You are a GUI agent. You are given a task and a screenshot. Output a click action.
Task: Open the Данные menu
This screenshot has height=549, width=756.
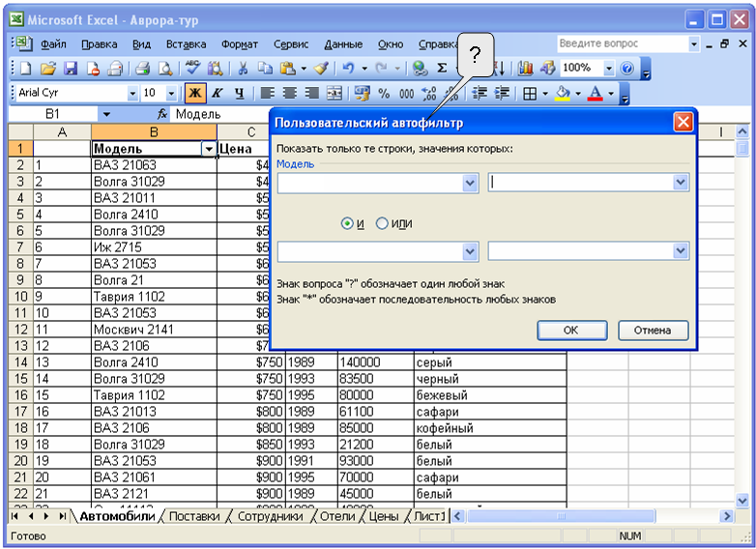coord(343,44)
